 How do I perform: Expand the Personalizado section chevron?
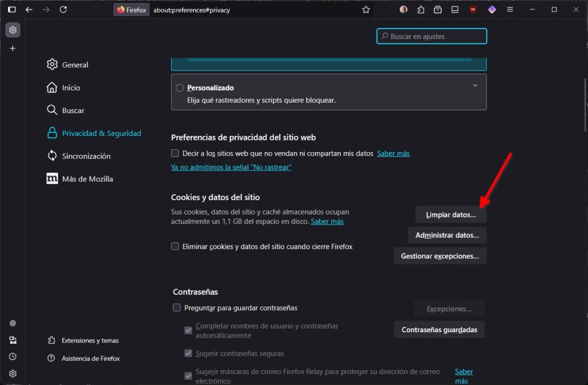pos(475,85)
